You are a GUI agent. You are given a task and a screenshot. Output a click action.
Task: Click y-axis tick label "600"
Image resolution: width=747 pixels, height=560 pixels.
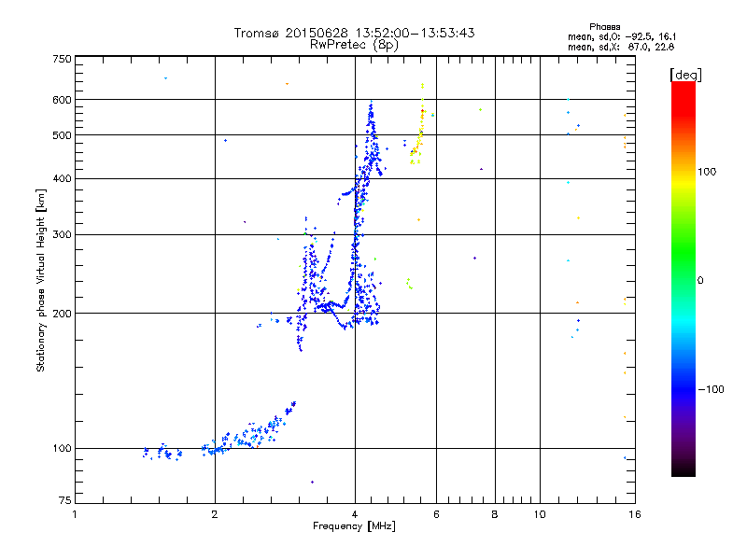tap(62, 100)
